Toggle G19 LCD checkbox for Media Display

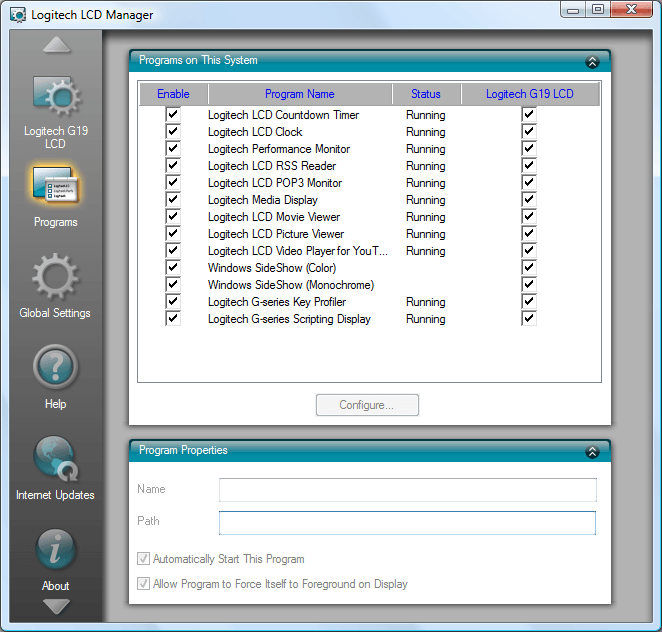pos(529,199)
